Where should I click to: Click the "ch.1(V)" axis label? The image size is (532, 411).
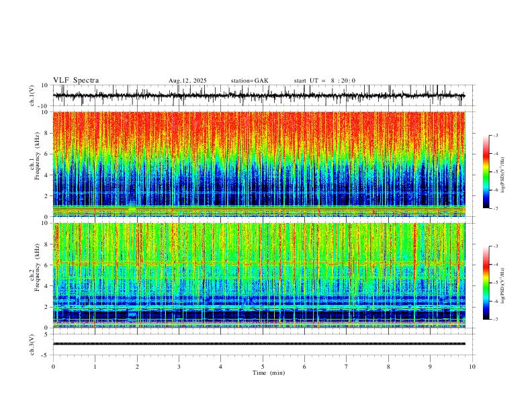coord(33,95)
